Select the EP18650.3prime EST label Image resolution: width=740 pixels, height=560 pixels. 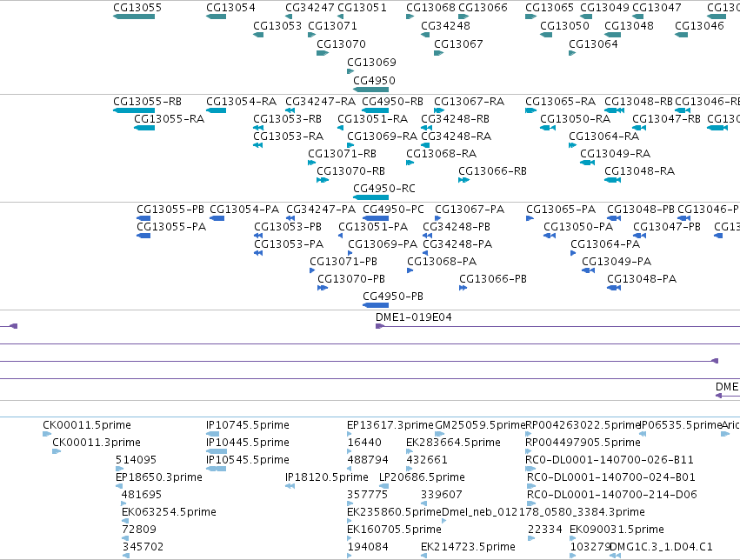pos(159,477)
